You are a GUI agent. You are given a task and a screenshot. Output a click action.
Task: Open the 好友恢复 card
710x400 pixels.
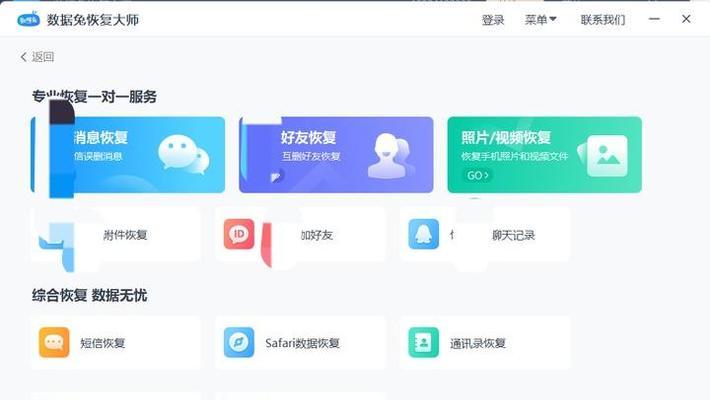click(336, 154)
